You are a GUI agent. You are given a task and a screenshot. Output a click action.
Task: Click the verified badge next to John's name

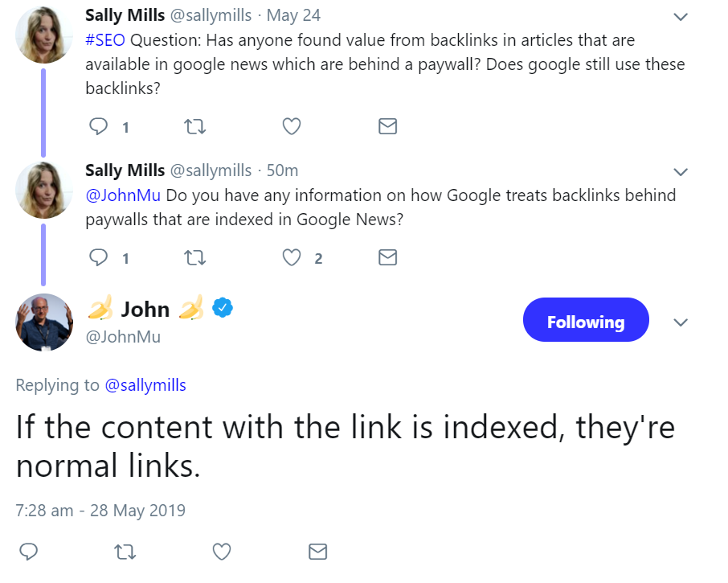coord(223,307)
